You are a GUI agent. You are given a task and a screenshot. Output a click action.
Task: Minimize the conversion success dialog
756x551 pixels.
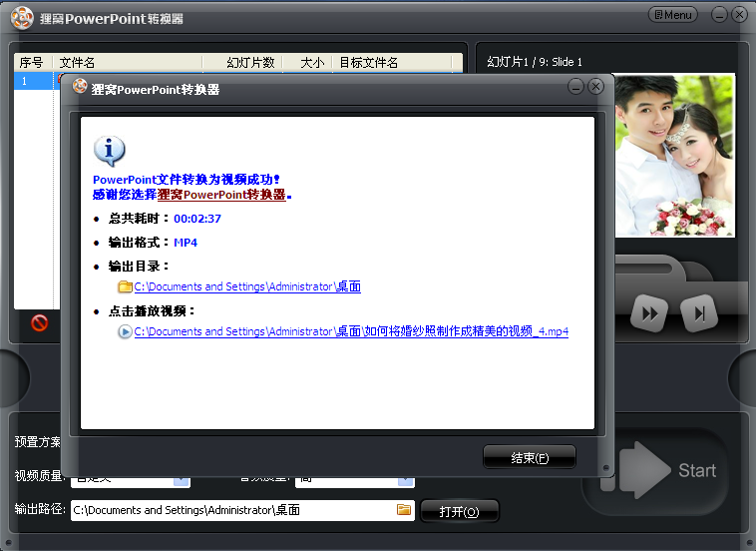(575, 87)
